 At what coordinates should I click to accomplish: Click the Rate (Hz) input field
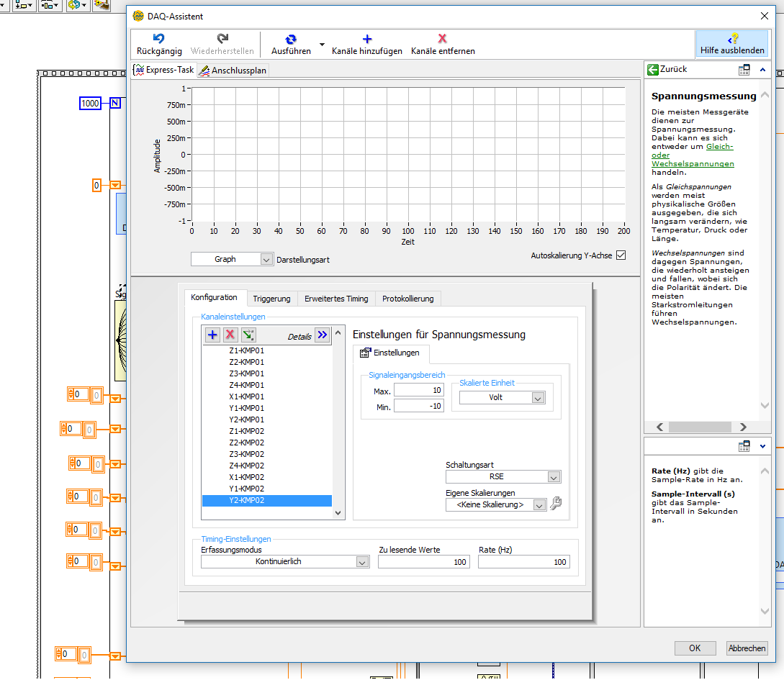[523, 562]
